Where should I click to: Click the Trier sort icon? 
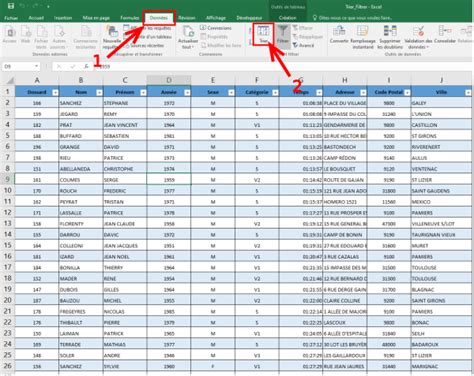[263, 31]
